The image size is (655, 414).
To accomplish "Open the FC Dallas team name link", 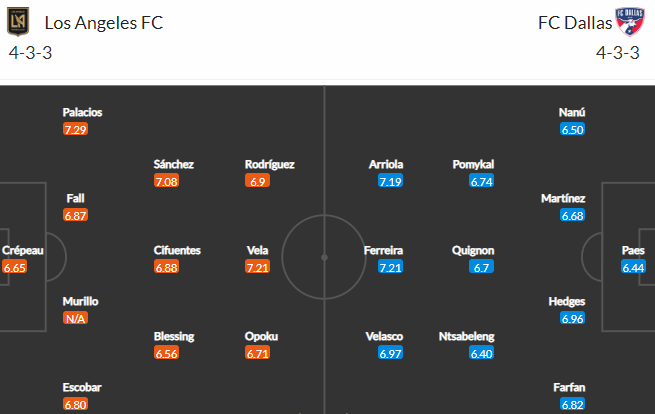I will (x=575, y=23).
